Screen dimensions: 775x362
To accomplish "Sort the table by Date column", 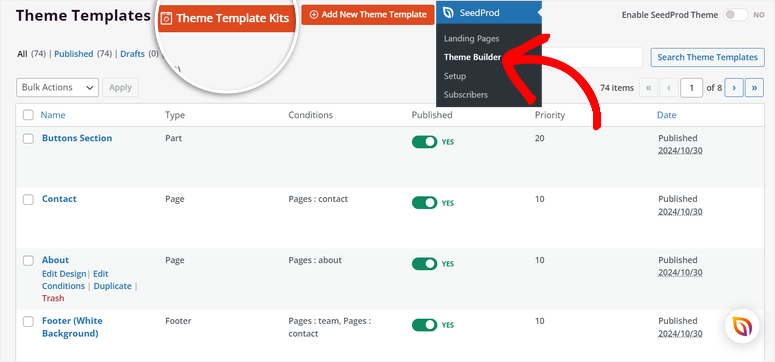I will click(x=666, y=115).
